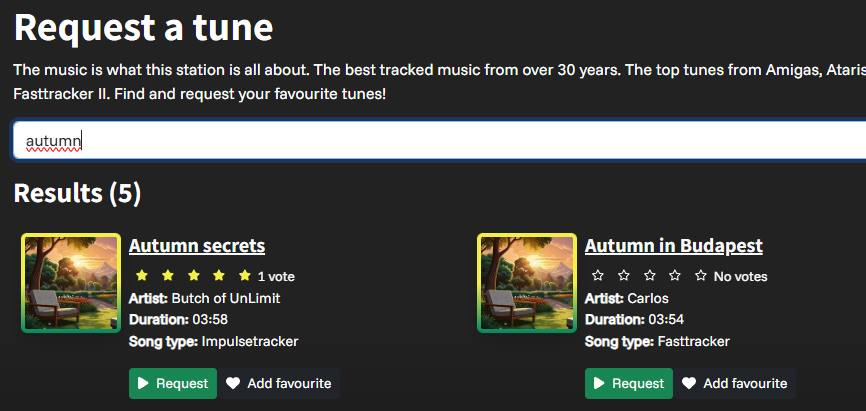Click artist name Butch of UnLimit
The height and width of the screenshot is (411, 866).
click(226, 298)
